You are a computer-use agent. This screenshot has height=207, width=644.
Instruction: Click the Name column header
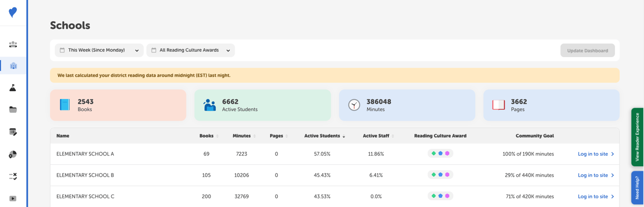pyautogui.click(x=62, y=136)
